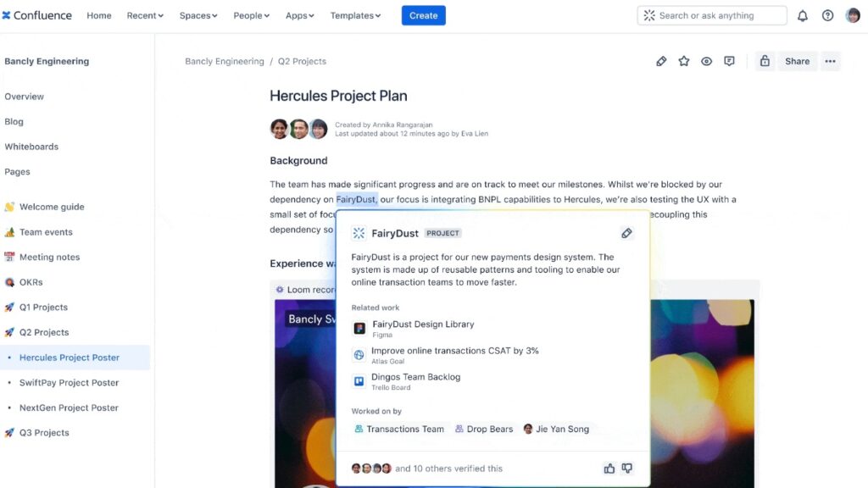Open page comments via the comment icon
868x488 pixels.
[x=729, y=61]
